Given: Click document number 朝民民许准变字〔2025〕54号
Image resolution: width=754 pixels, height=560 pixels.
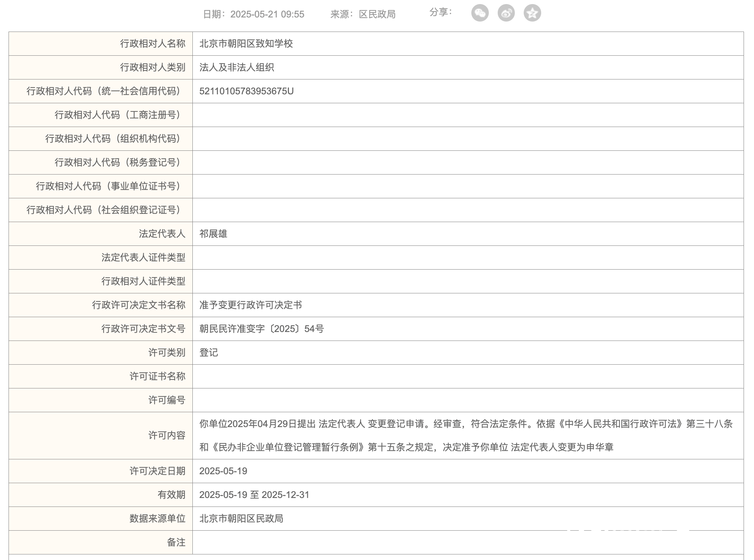Looking at the screenshot, I should click(x=261, y=329).
